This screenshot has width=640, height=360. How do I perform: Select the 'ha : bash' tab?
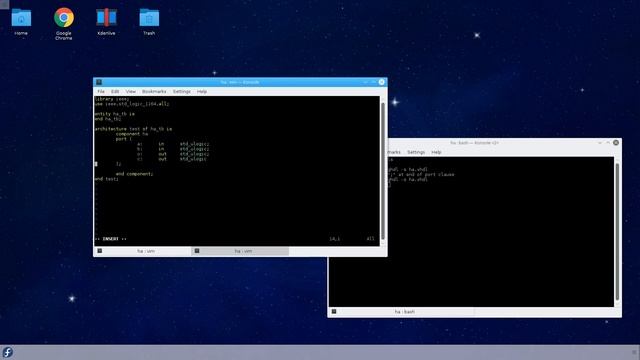pos(401,311)
